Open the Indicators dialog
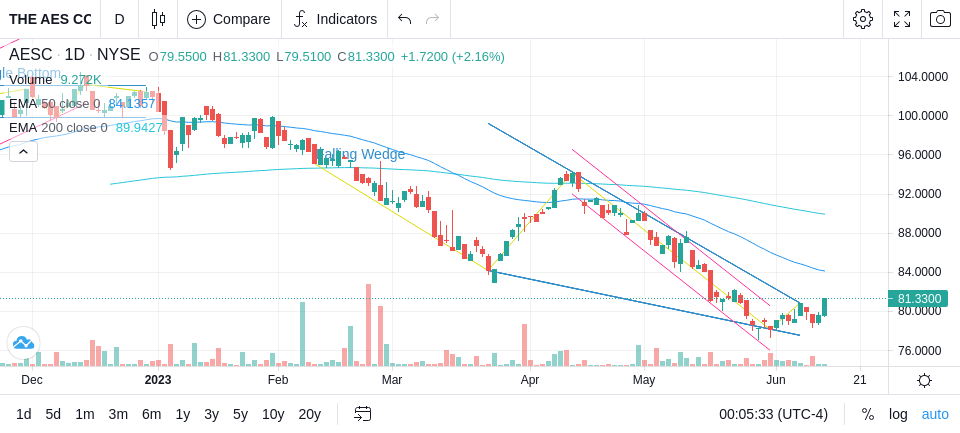The height and width of the screenshot is (433, 960). (x=335, y=19)
